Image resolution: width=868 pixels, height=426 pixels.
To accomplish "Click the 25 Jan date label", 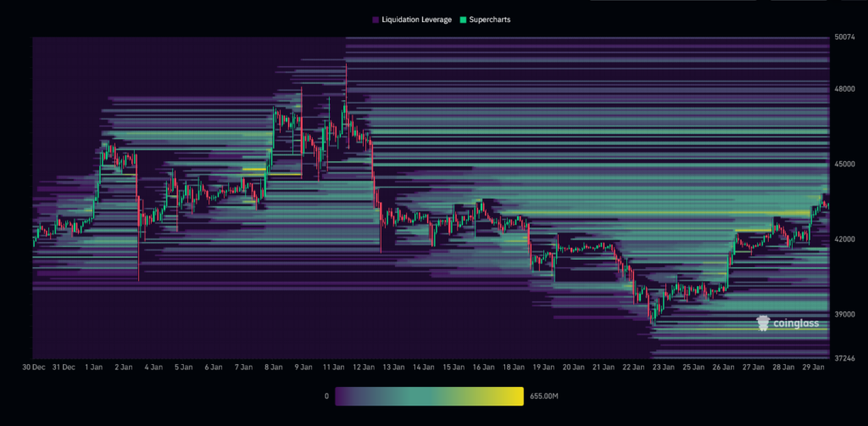I will coord(693,367).
